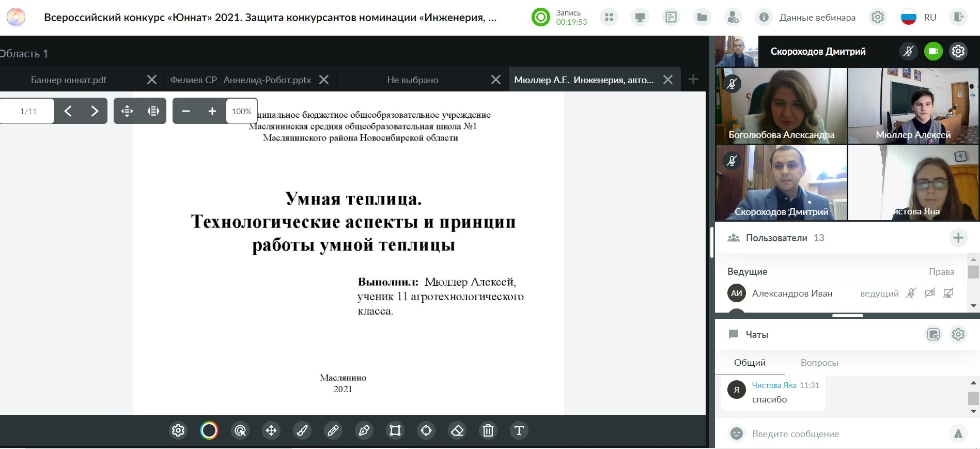Viewport: 980px width, 449px height.
Task: Open drawing toolbar settings gear
Action: click(x=178, y=430)
